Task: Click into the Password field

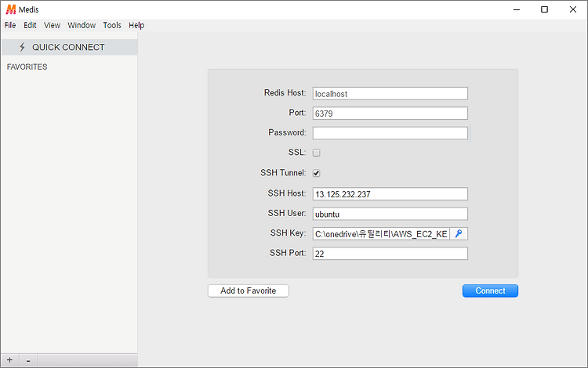Action: pos(390,133)
